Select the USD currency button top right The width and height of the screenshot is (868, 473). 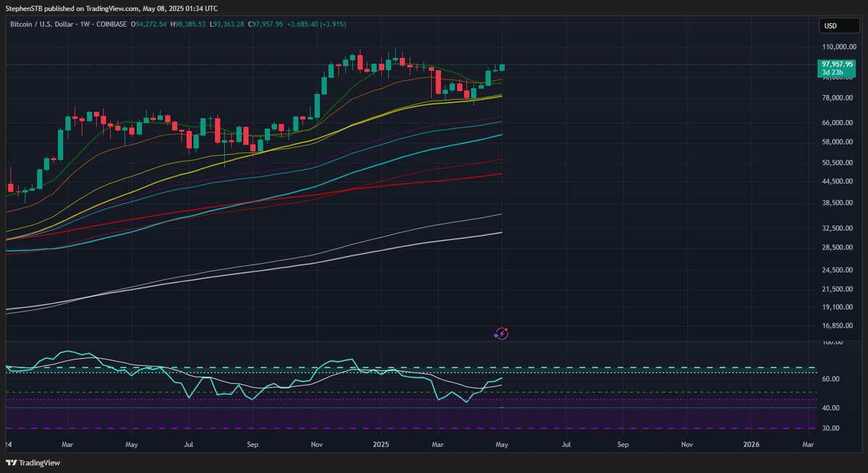(x=838, y=25)
